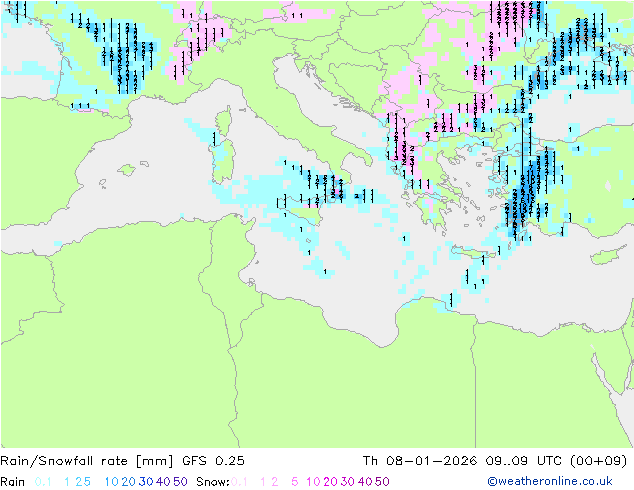The width and height of the screenshot is (634, 490).
Task: Select the snow legend value 30
Action: click(348, 482)
